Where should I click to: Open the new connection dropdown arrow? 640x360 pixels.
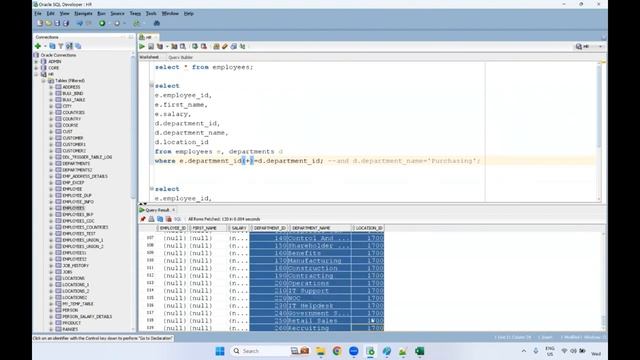44,46
